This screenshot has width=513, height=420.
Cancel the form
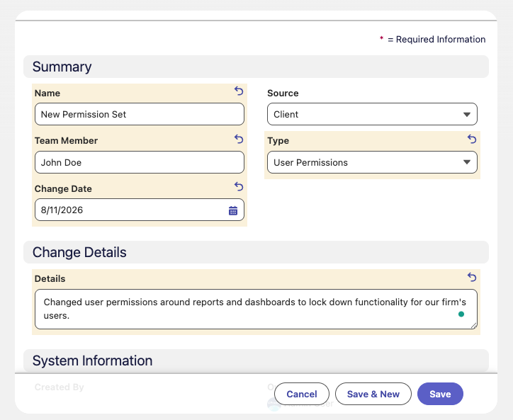(x=302, y=394)
